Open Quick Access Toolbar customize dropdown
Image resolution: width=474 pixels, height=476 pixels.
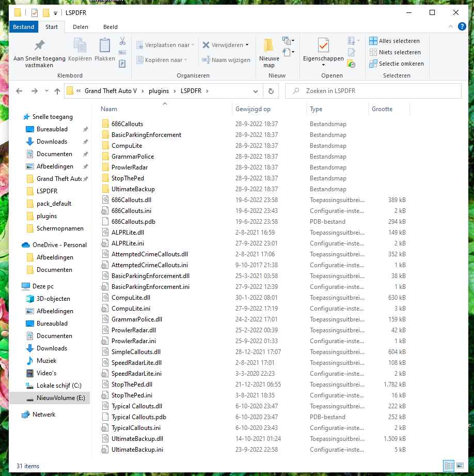click(55, 13)
